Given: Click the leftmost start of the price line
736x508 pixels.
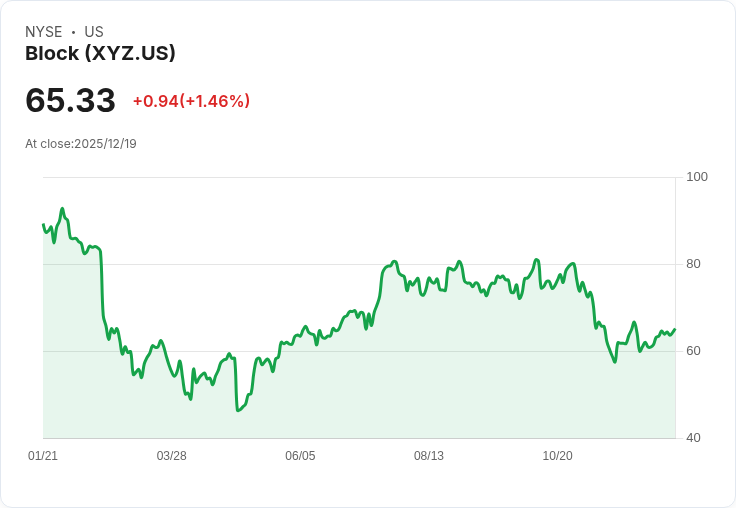Looking at the screenshot, I should click(43, 225).
